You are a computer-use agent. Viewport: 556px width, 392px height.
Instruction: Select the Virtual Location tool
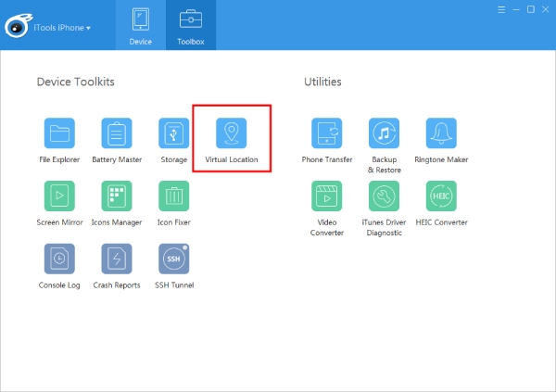click(231, 133)
